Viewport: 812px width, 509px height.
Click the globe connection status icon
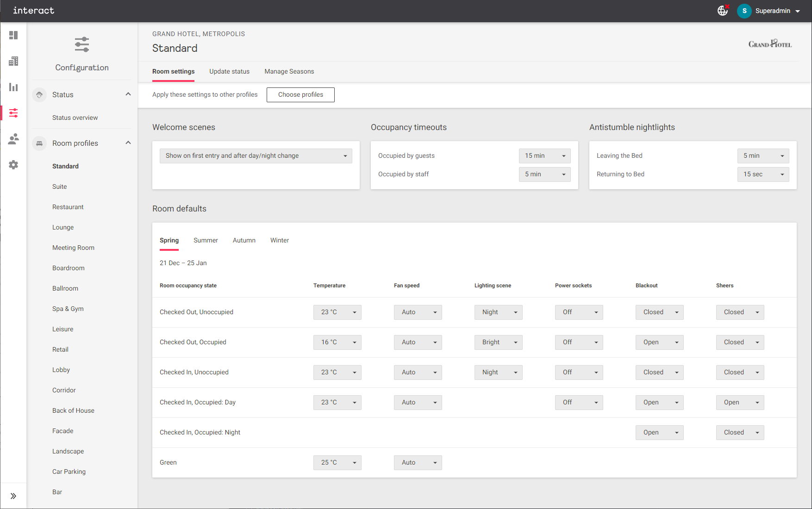click(x=723, y=11)
